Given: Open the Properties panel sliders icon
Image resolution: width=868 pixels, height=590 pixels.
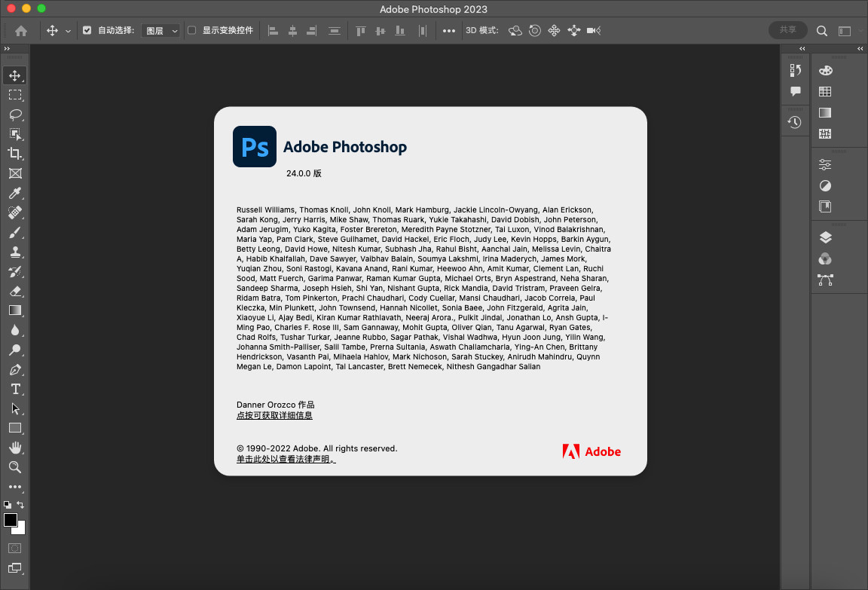Looking at the screenshot, I should point(825,164).
